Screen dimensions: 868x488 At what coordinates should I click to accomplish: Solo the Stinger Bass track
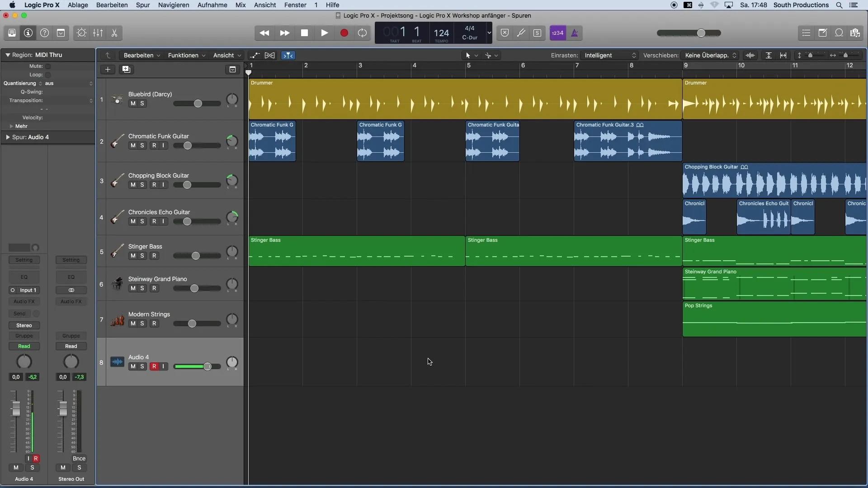(142, 256)
